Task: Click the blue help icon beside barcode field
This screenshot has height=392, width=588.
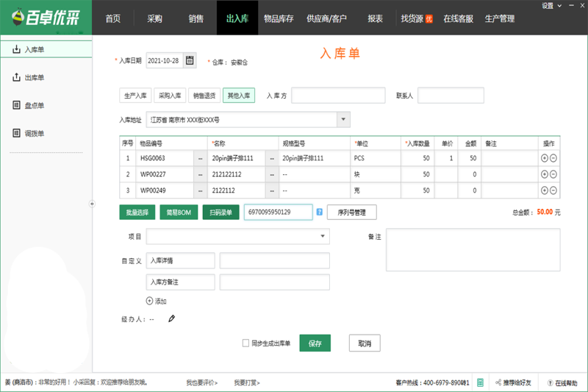Action: click(x=320, y=213)
